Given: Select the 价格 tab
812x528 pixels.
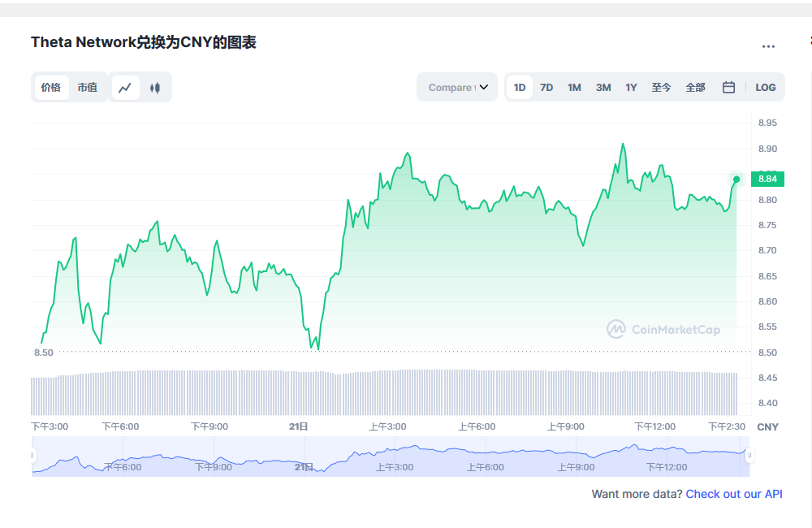Looking at the screenshot, I should [x=50, y=88].
